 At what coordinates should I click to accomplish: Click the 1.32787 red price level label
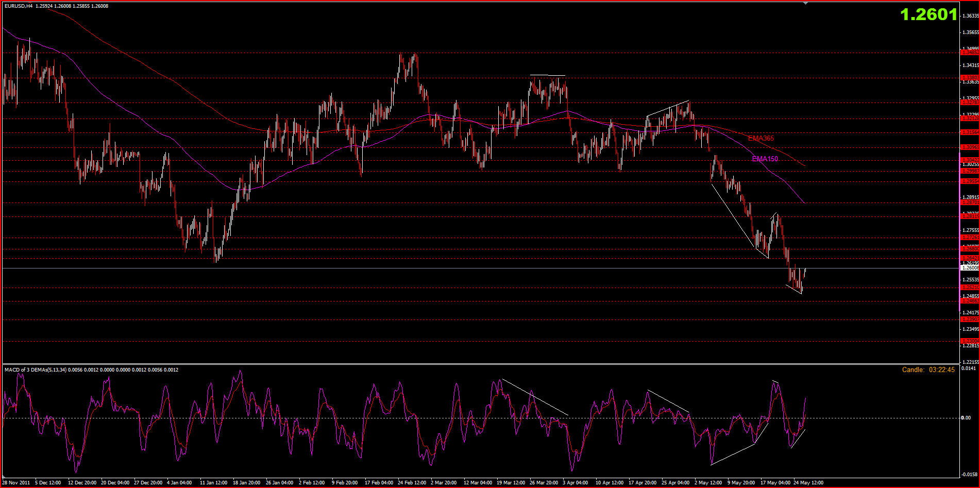click(x=970, y=102)
